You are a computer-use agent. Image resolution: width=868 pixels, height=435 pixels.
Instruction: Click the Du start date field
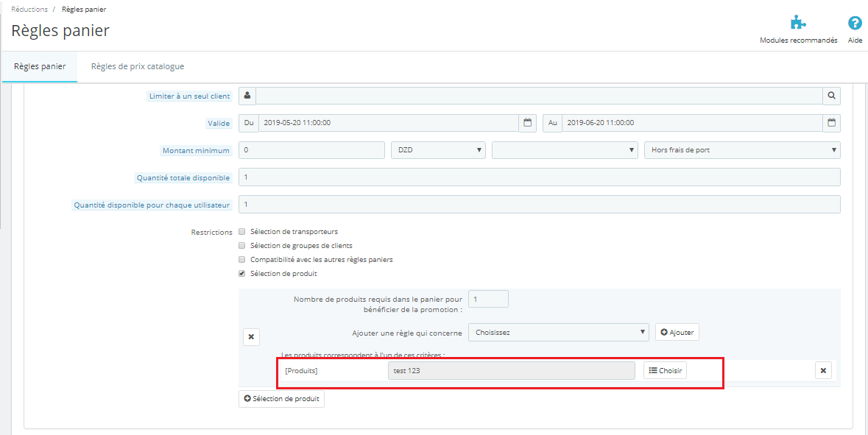pyautogui.click(x=389, y=123)
